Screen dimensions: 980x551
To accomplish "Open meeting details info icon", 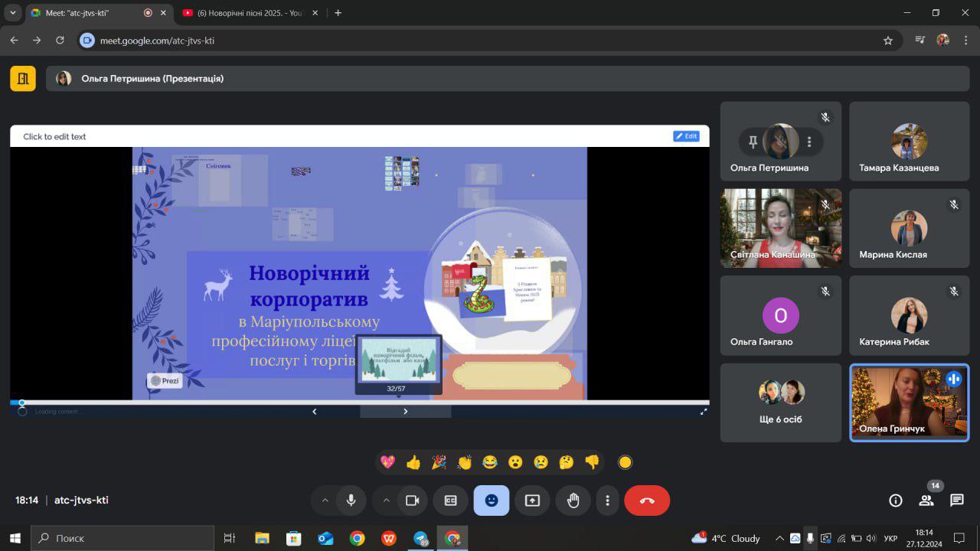I will coord(895,500).
